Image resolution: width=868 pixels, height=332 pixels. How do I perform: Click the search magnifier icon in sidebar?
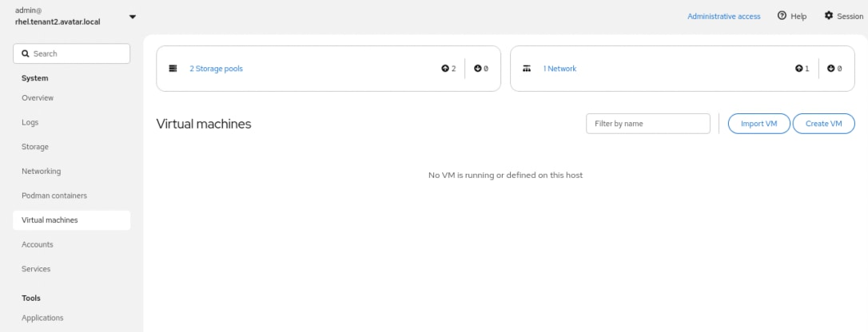(x=25, y=53)
